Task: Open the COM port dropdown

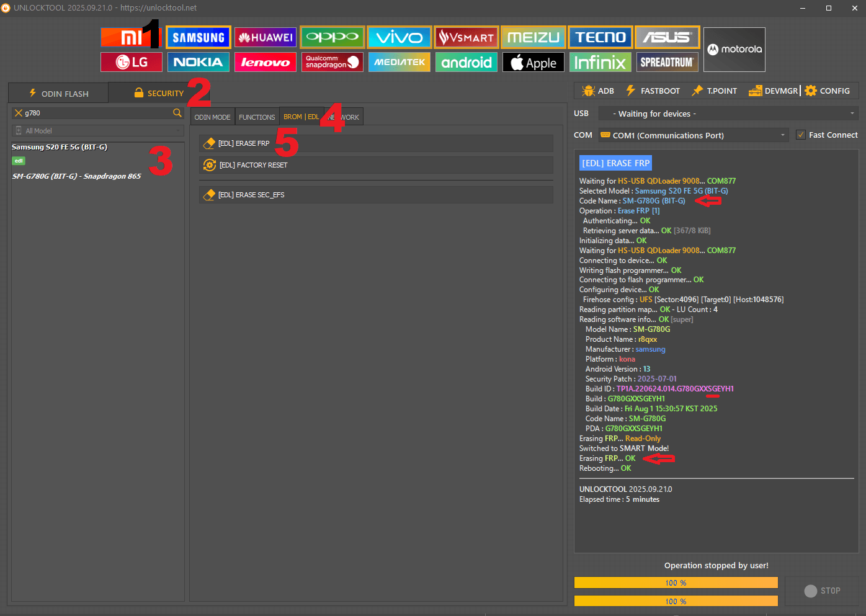Action: pyautogui.click(x=693, y=135)
